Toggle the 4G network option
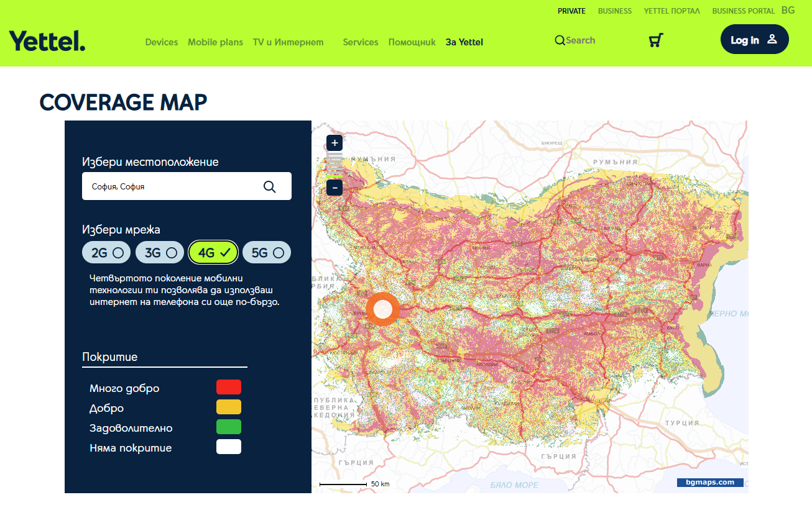 pos(213,252)
